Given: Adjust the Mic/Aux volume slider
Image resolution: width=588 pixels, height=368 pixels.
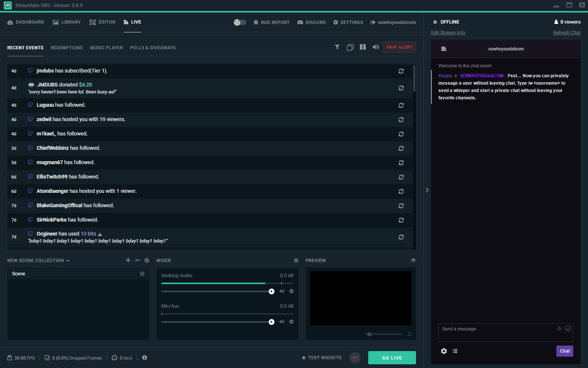Looking at the screenshot, I should 218,322.
